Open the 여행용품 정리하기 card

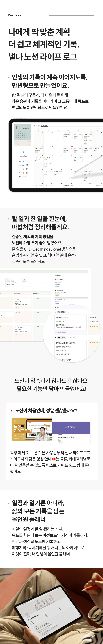pos(71,322)
